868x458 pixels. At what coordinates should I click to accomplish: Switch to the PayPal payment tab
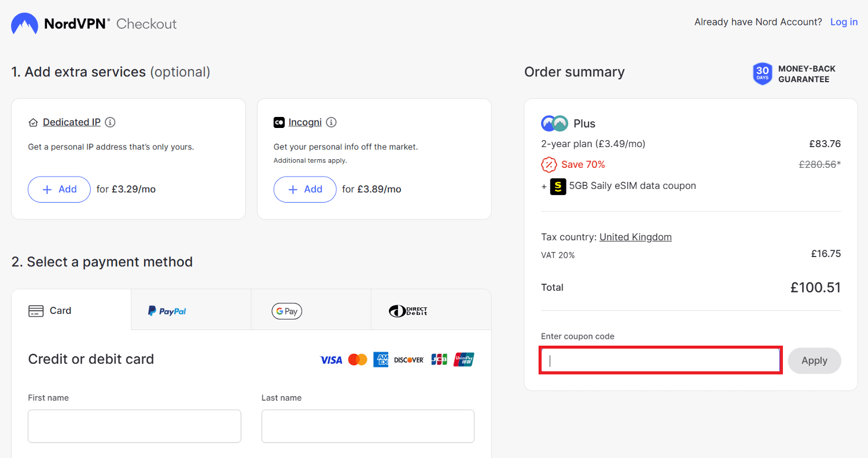pos(191,310)
